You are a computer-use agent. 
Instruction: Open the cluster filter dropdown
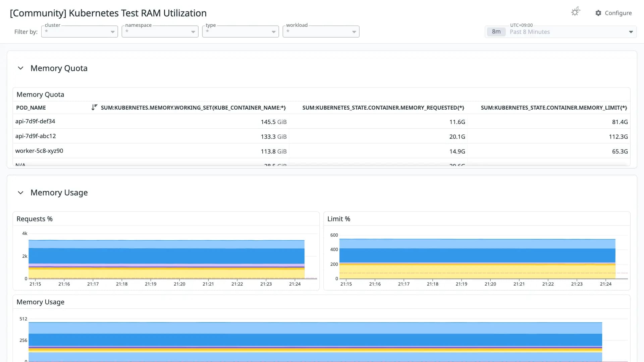tap(79, 32)
